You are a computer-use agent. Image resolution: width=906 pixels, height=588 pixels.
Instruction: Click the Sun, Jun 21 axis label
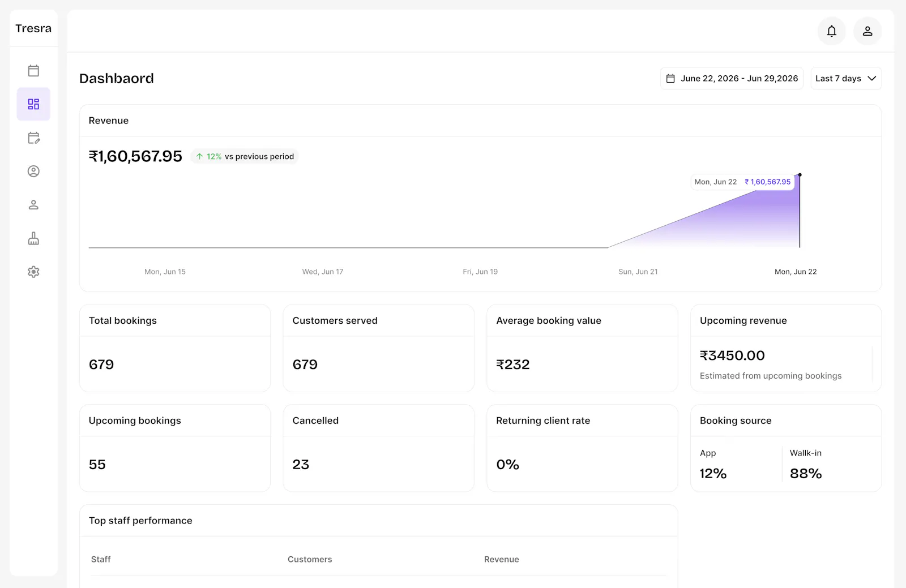coord(638,272)
